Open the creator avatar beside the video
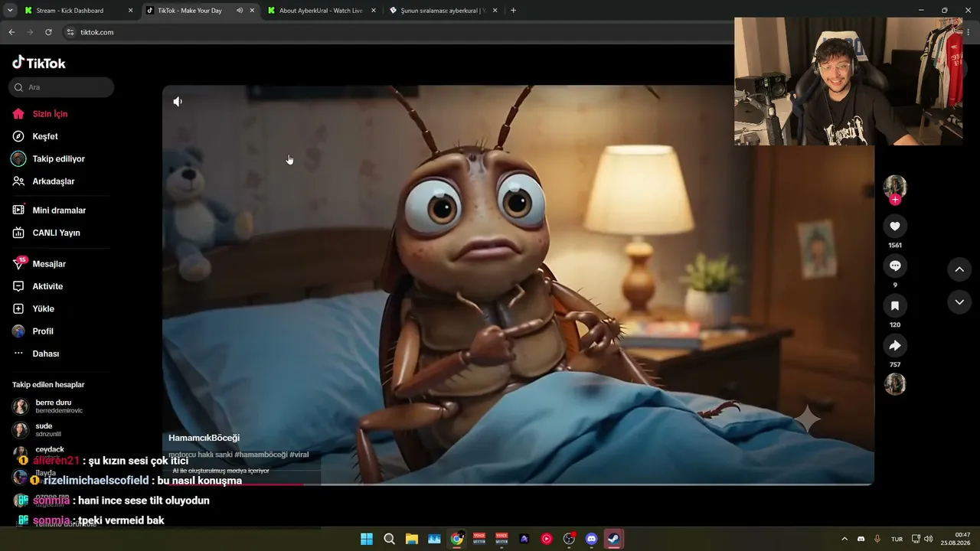The image size is (980, 551). pos(895,187)
